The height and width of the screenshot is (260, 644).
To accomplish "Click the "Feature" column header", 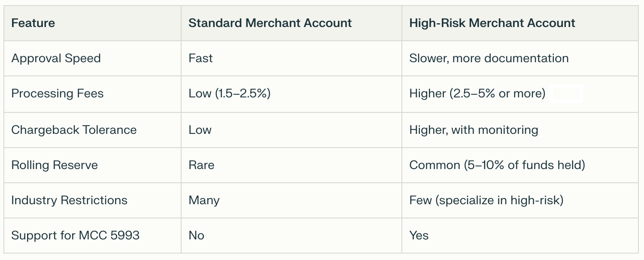I will pos(33,23).
